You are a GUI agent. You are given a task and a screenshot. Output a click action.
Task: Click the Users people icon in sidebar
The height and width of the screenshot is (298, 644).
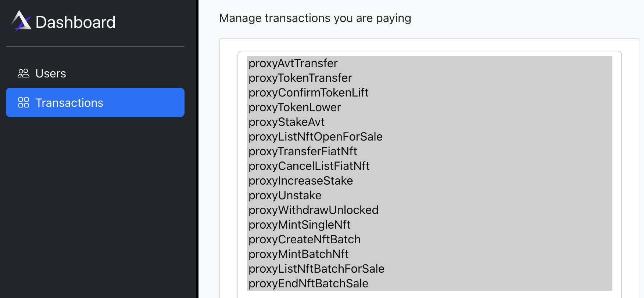pos(24,73)
